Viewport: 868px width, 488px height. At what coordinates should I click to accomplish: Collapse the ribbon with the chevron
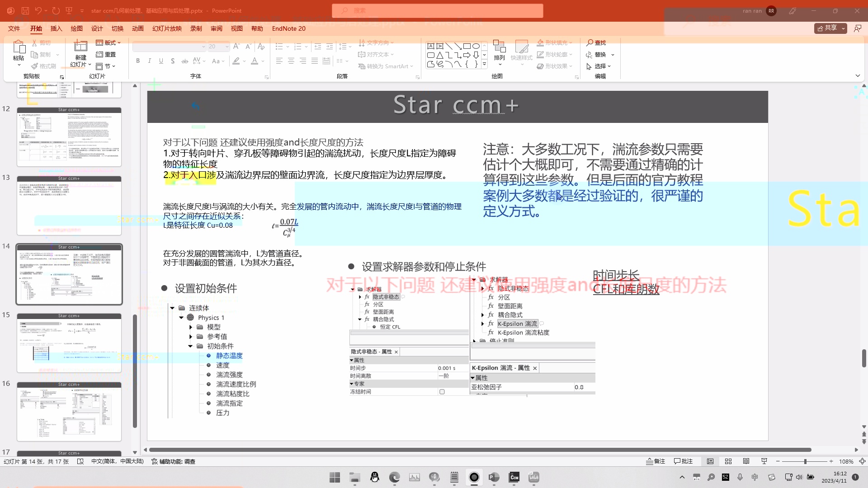[x=858, y=75]
